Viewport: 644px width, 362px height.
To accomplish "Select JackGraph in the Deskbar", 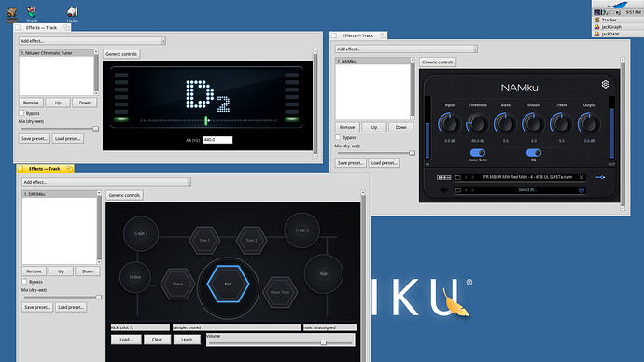I will tap(617, 27).
